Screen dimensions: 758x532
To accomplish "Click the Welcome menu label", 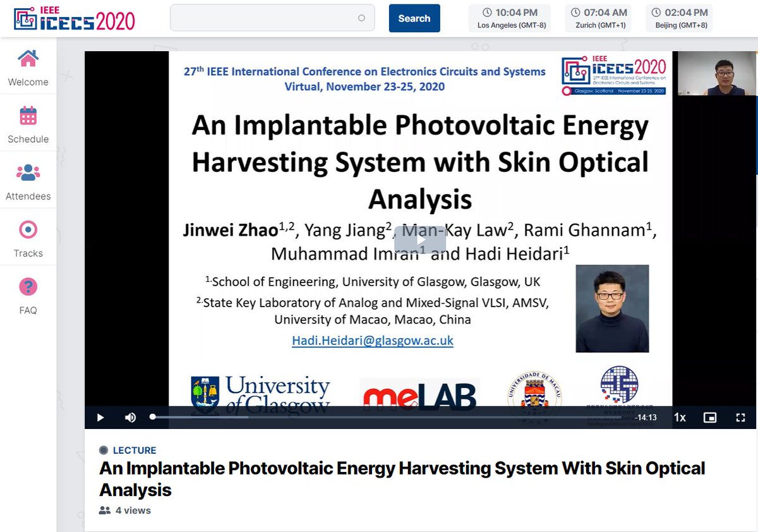I will click(x=28, y=82).
